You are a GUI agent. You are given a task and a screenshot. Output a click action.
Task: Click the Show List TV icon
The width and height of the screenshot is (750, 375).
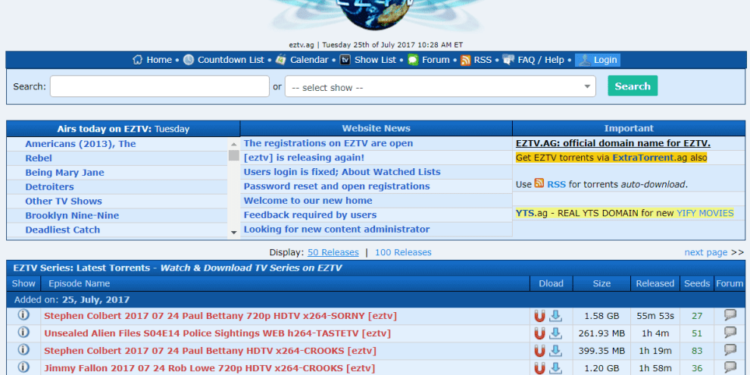(x=345, y=60)
